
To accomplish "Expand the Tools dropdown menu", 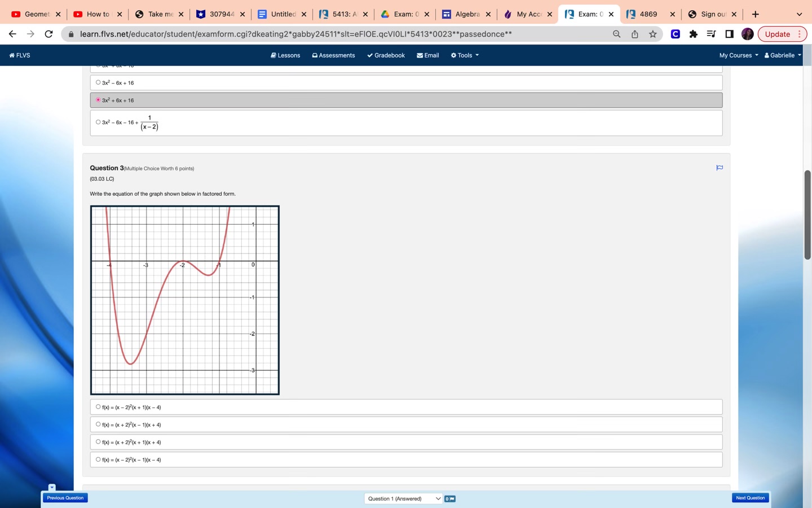I will (465, 55).
